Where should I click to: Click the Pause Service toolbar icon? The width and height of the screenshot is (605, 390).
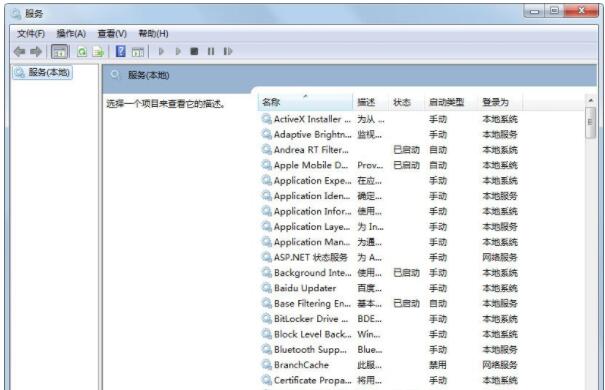[x=211, y=51]
